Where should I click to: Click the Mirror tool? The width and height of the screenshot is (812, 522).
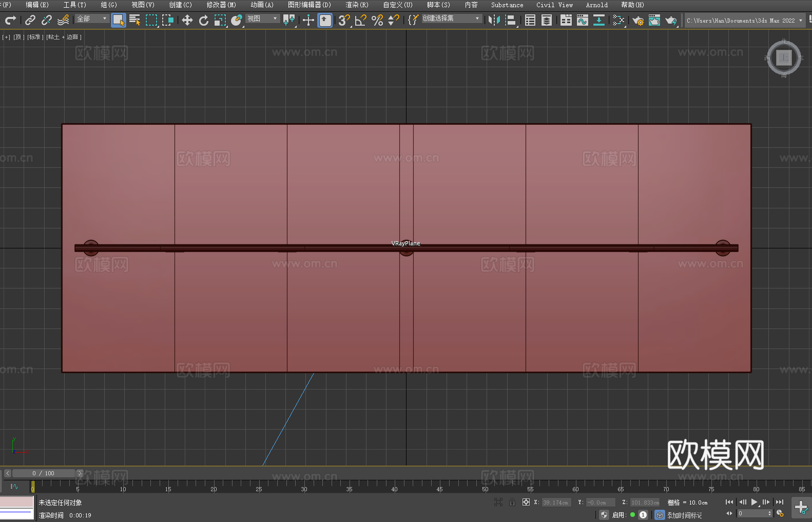point(494,20)
